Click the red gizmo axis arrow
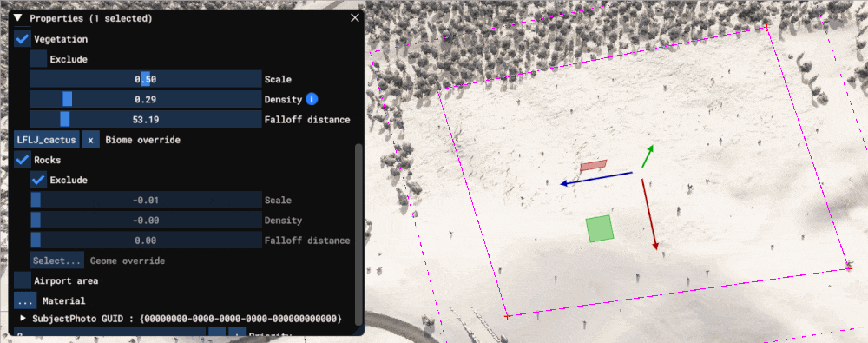The height and width of the screenshot is (343, 868). click(649, 214)
